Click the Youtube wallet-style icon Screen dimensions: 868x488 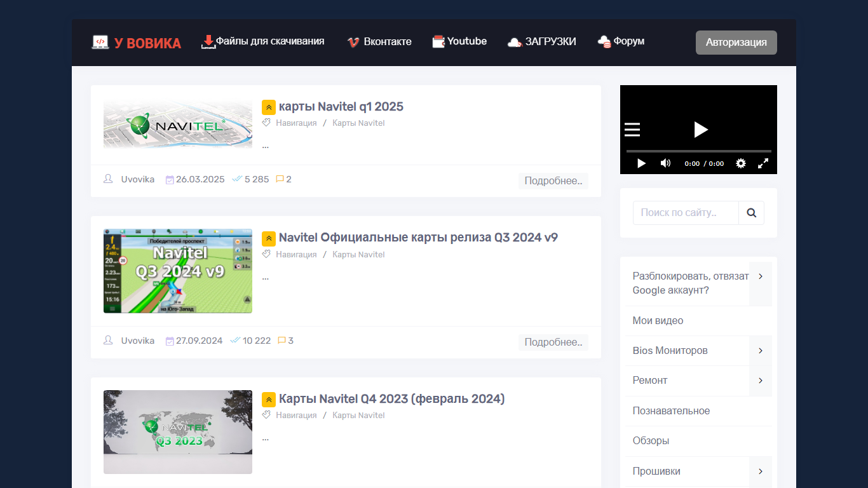pyautogui.click(x=438, y=42)
